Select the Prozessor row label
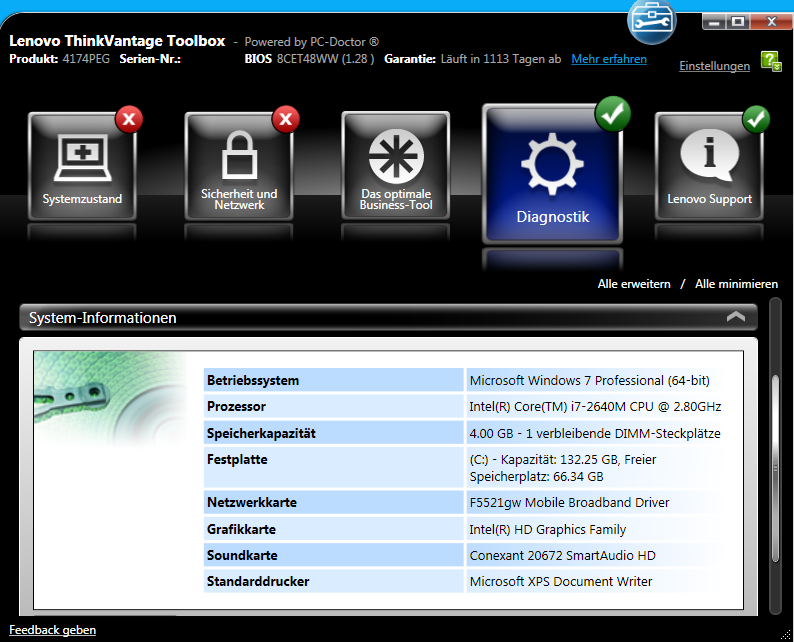Image resolution: width=794 pixels, height=642 pixels. (x=236, y=407)
